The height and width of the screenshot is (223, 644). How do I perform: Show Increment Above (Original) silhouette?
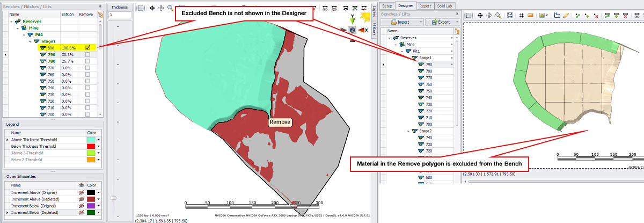point(82,192)
